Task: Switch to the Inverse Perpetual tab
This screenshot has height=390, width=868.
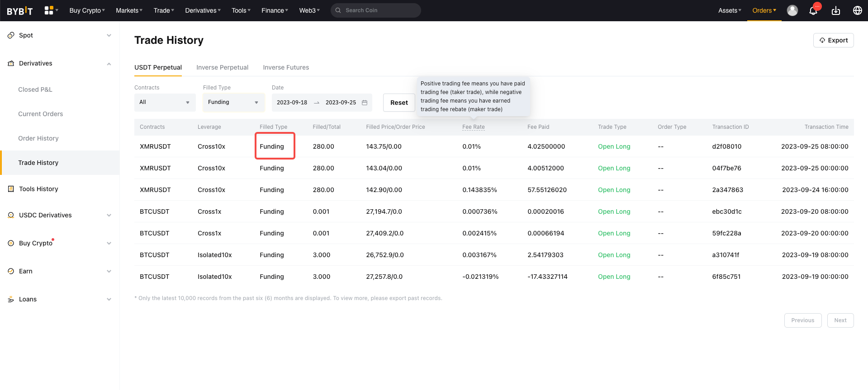Action: click(222, 67)
